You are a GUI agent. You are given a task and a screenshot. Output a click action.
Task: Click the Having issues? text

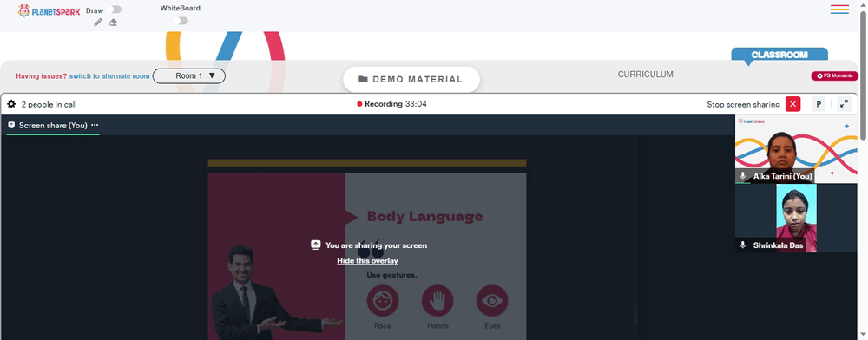tap(42, 76)
